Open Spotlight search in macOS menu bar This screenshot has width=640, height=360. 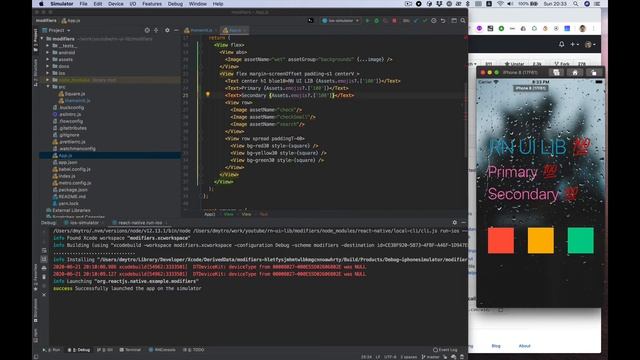click(x=576, y=4)
